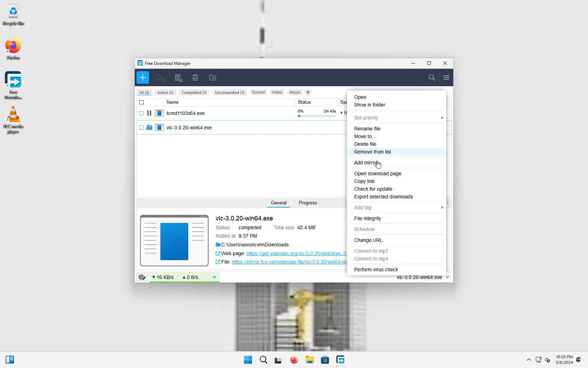Click the Firefox icon in the taskbar
Screen dimensions: 588x368
294,360
